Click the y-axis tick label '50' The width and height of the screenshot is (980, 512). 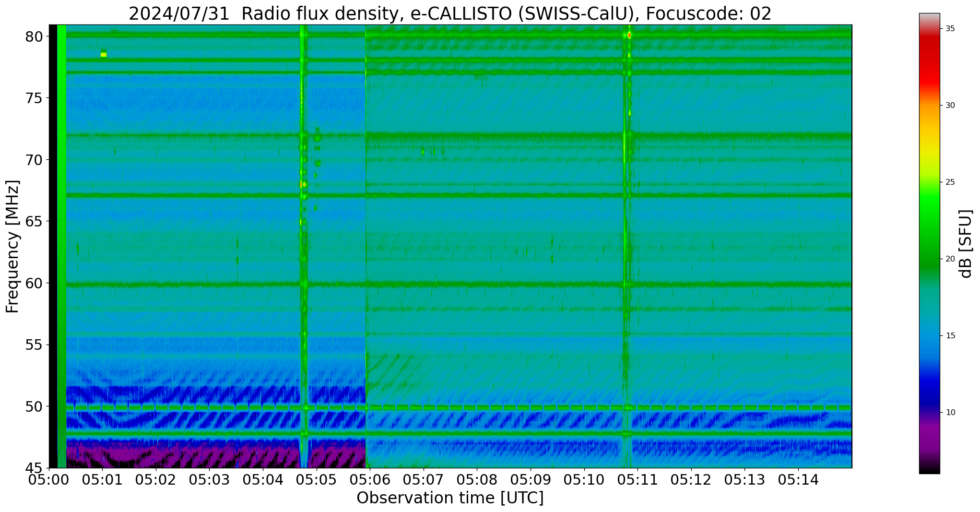coord(34,406)
